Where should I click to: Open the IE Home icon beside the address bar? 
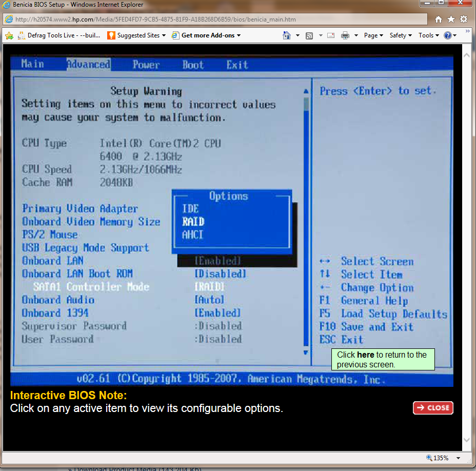(x=439, y=19)
